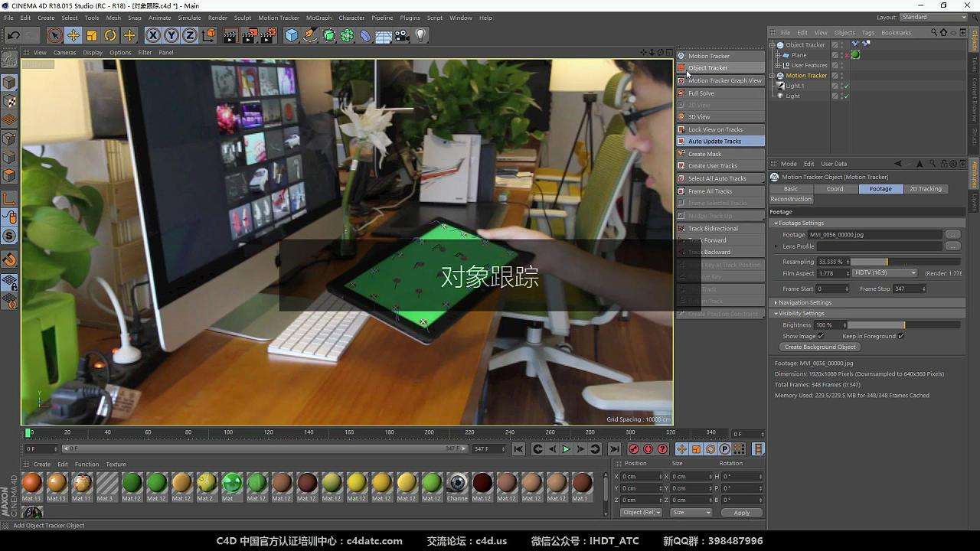980x551 pixels.
Task: Click the Footage file browse button
Action: (x=952, y=235)
